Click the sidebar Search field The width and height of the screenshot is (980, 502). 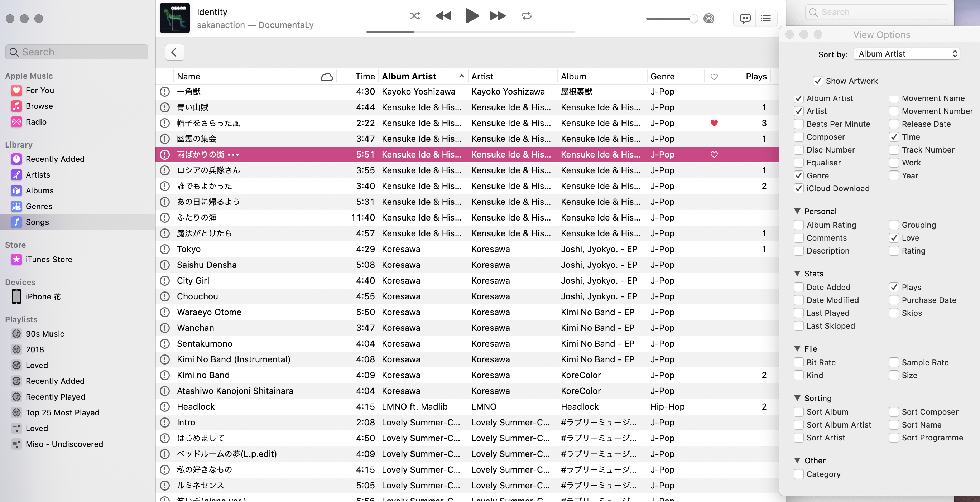pyautogui.click(x=76, y=52)
